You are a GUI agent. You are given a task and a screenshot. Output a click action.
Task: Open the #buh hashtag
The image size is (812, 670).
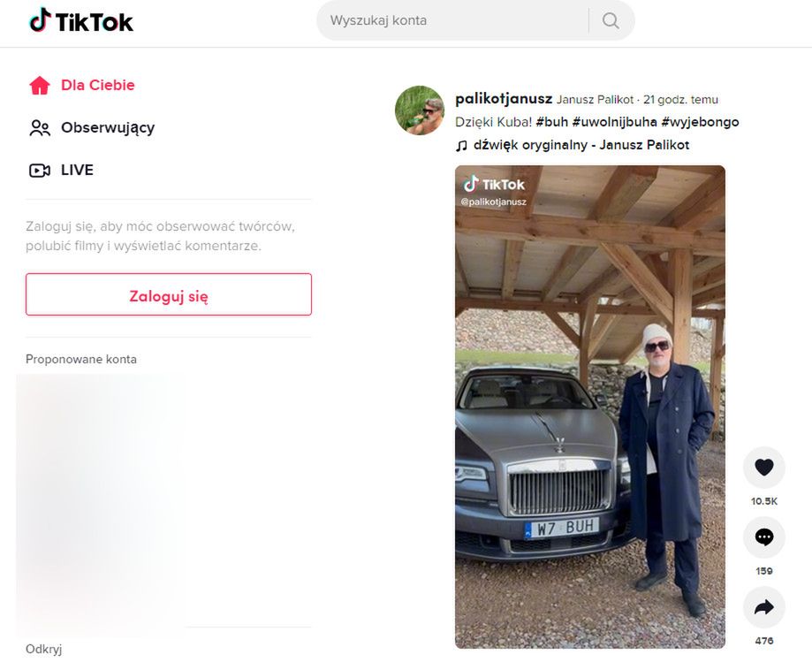tap(551, 122)
